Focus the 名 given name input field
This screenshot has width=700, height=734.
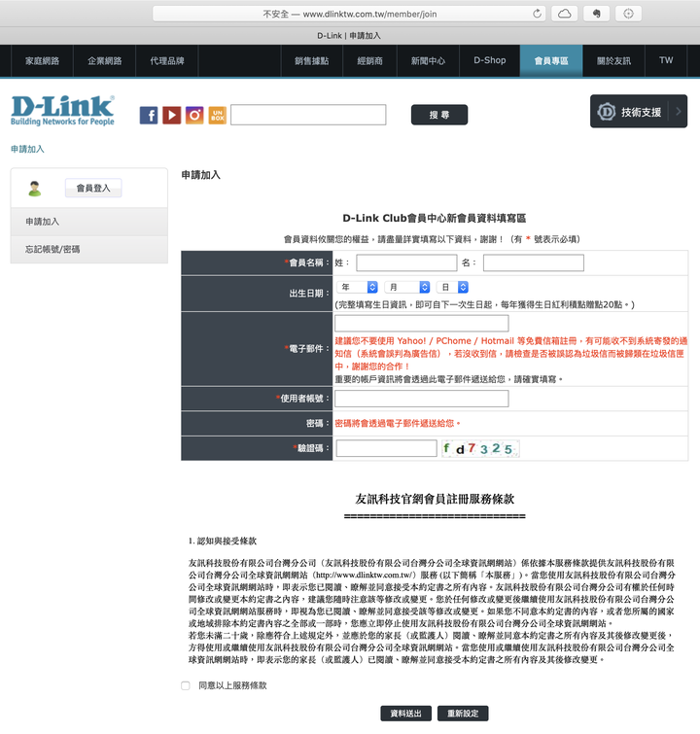(x=534, y=262)
